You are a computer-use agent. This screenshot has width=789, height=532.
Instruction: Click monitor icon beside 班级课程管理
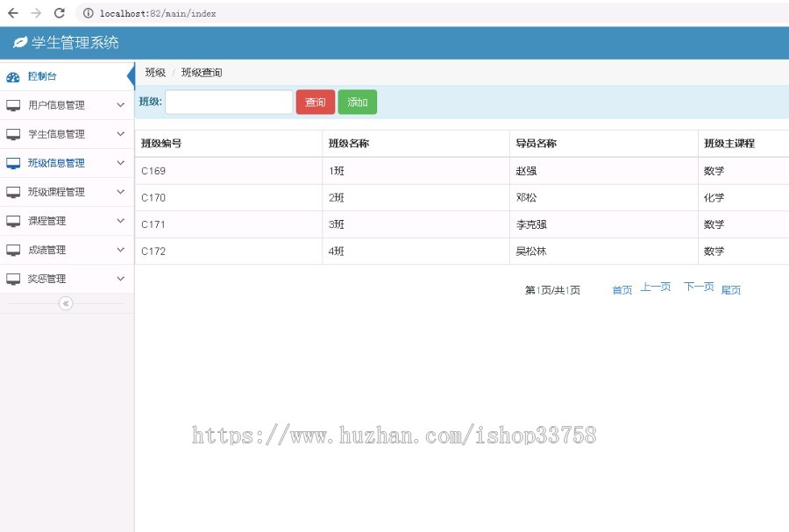pyautogui.click(x=13, y=192)
